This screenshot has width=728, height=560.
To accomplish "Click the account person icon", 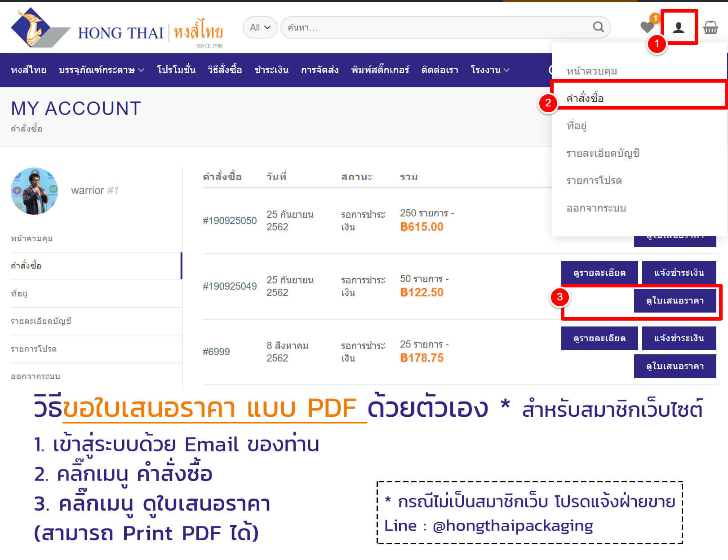I will pos(679,27).
